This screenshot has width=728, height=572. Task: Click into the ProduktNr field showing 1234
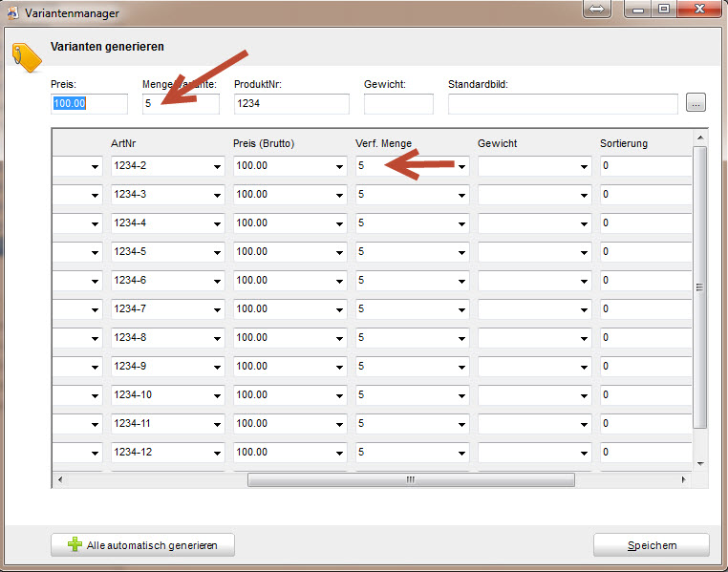point(290,104)
